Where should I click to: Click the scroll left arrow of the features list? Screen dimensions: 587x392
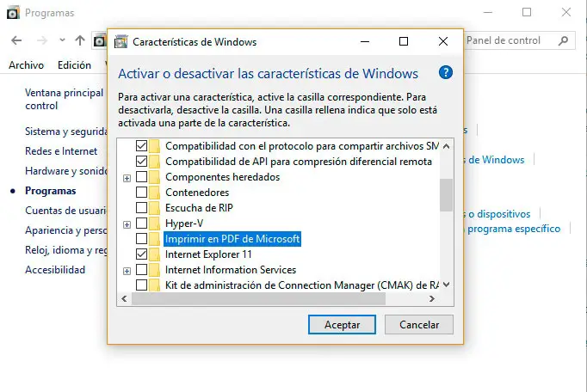[x=124, y=298]
